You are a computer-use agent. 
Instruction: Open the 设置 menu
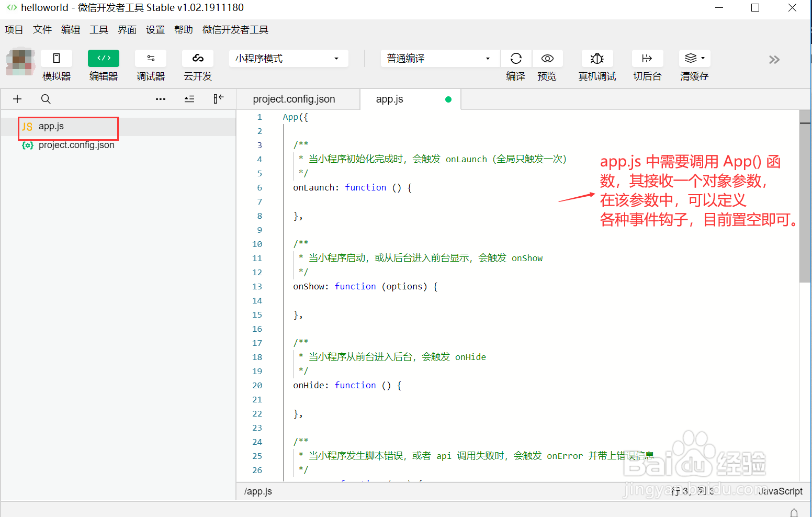(155, 30)
